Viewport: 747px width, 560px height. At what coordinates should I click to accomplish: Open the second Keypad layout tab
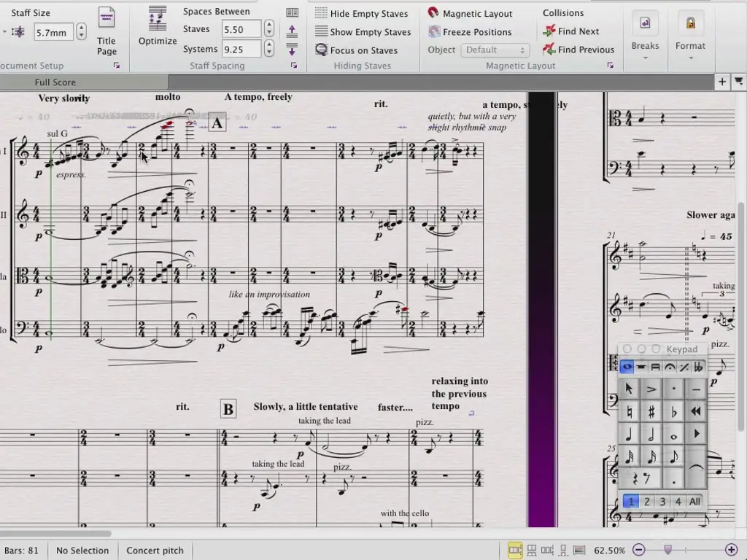pos(641,367)
